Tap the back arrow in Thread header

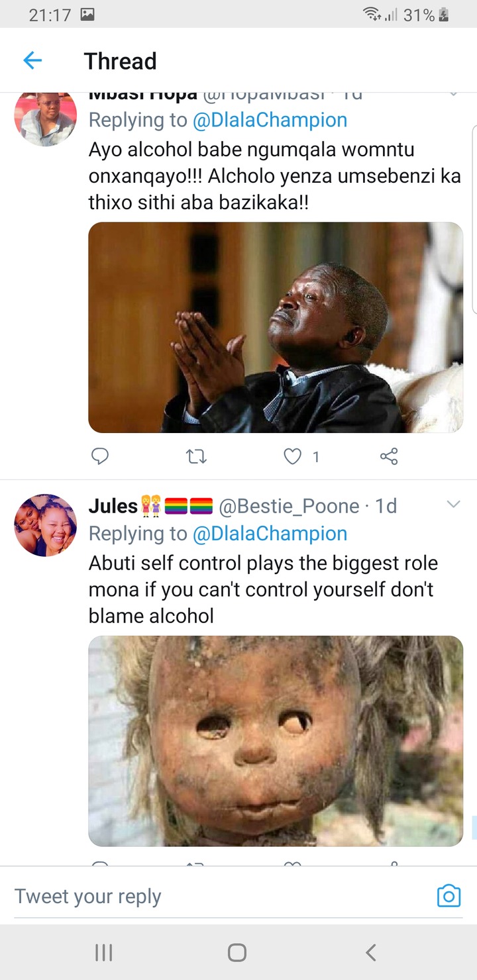point(32,61)
